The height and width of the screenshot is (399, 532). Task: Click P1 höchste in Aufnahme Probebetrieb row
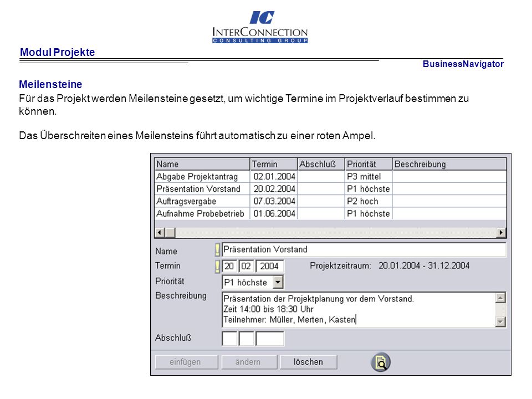368,214
